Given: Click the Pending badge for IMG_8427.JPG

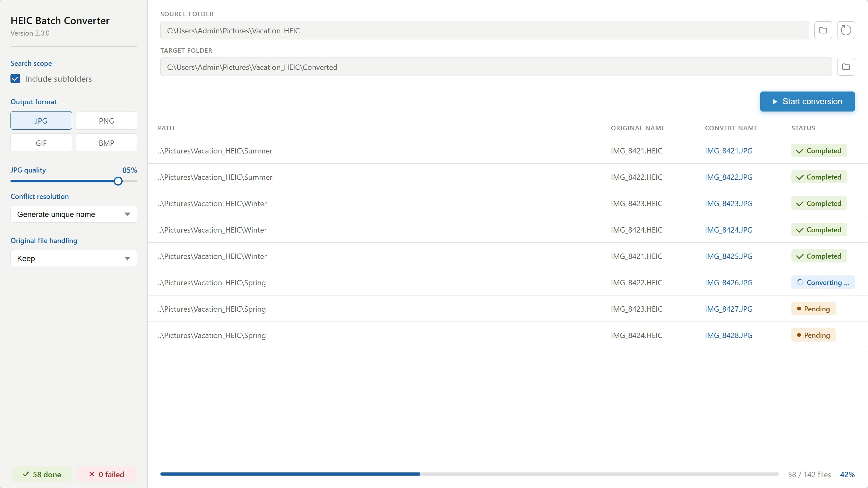Looking at the screenshot, I should [x=813, y=309].
